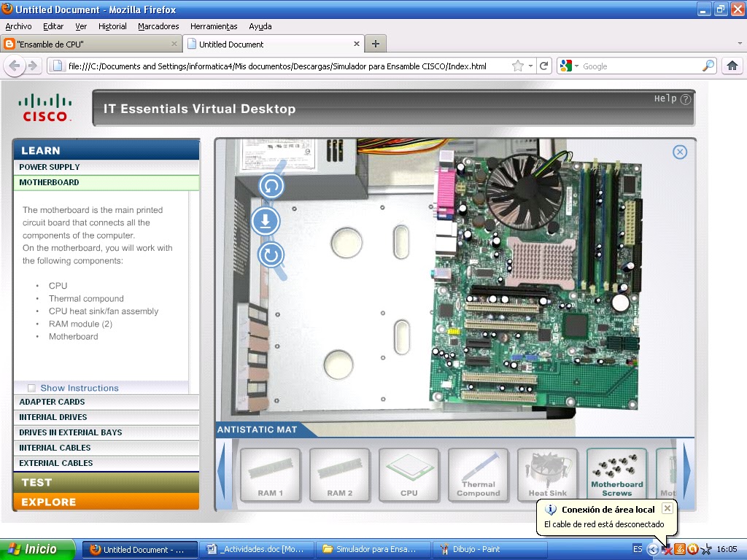
Task: Expand the ADAPTER CARDS section
Action: coord(106,401)
